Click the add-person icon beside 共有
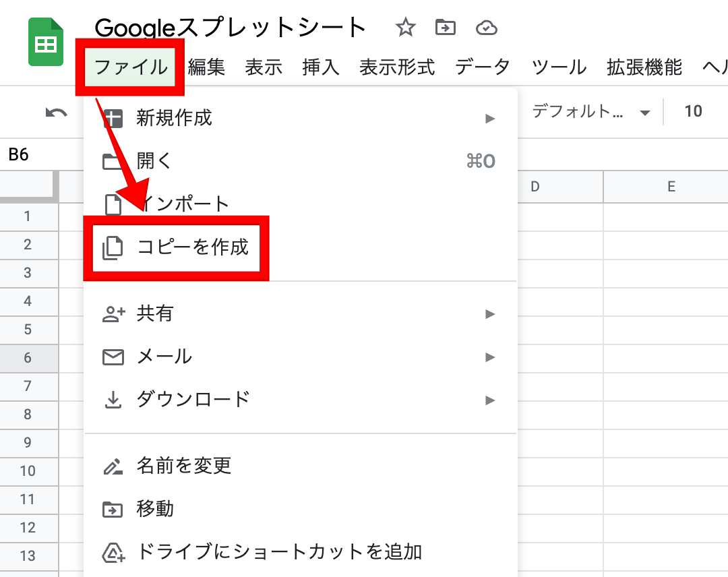Image resolution: width=728 pixels, height=577 pixels. click(114, 314)
